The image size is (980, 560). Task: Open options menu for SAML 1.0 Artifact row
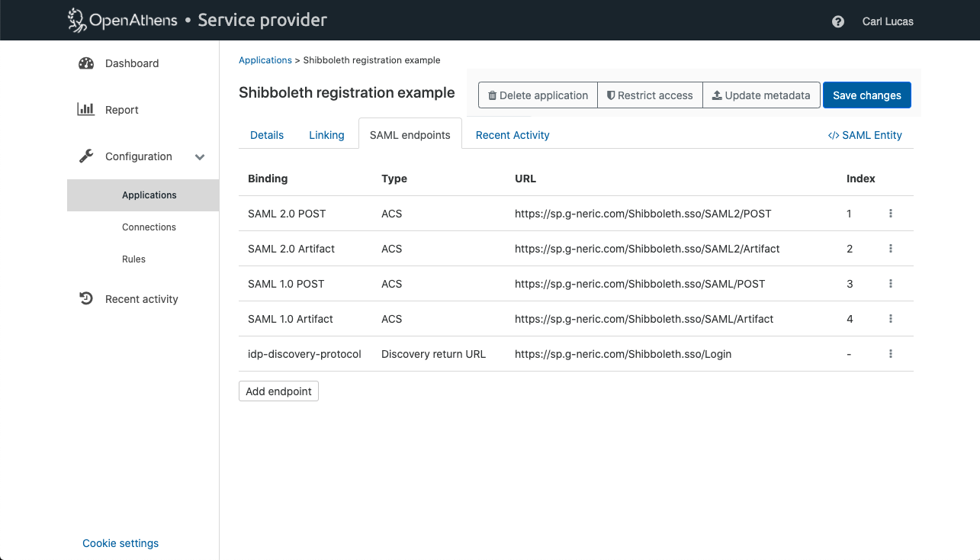coord(890,319)
